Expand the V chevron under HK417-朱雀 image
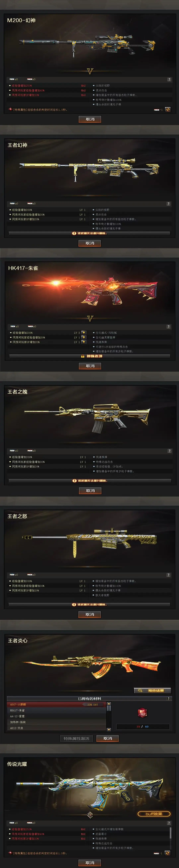 pos(90,319)
